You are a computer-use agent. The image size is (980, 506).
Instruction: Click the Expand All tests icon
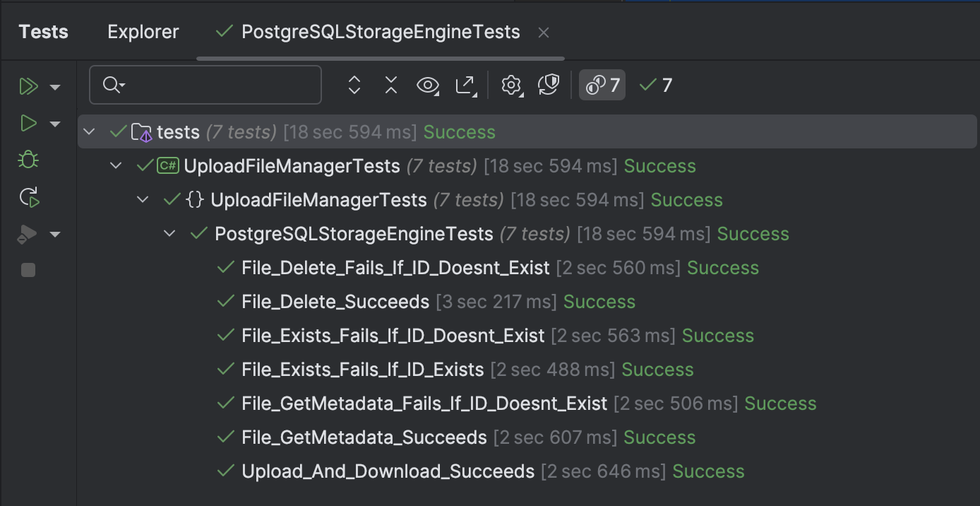(354, 85)
